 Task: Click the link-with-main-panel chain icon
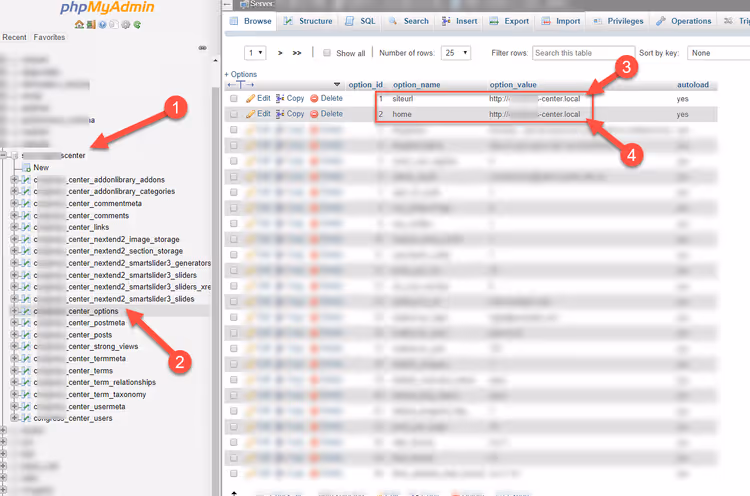203,48
